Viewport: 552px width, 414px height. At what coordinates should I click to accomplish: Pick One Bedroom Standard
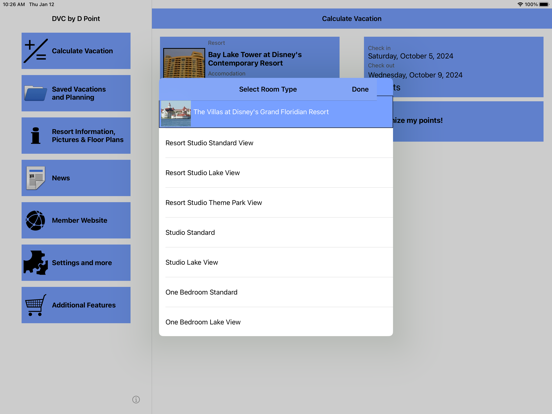click(276, 292)
